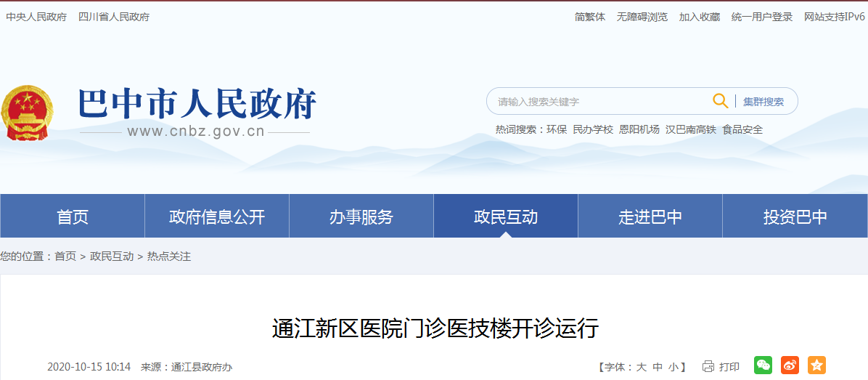Click 加入收藏 link
This screenshot has width=868, height=380.
point(700,17)
